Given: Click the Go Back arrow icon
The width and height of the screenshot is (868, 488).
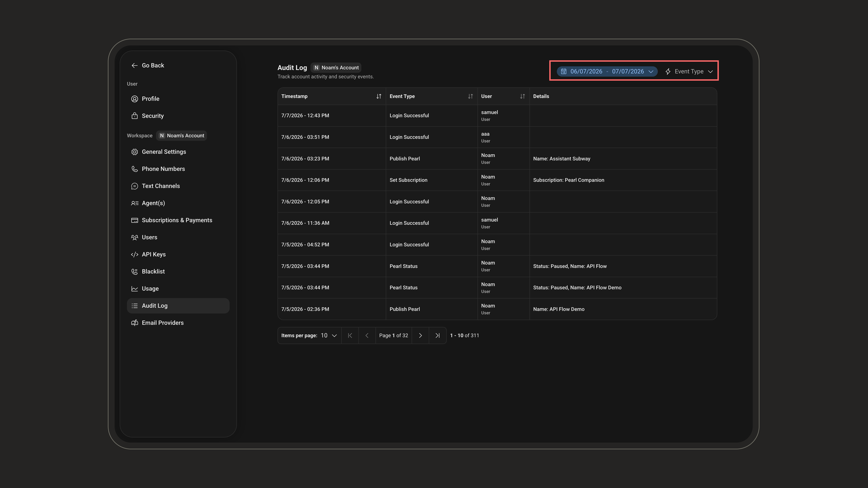Looking at the screenshot, I should (x=134, y=65).
